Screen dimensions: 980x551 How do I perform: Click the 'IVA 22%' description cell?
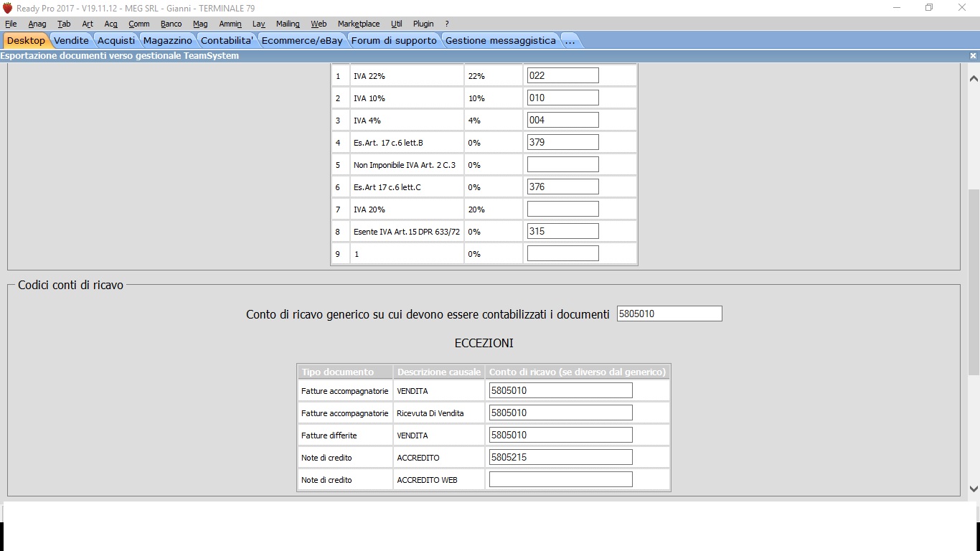point(407,76)
